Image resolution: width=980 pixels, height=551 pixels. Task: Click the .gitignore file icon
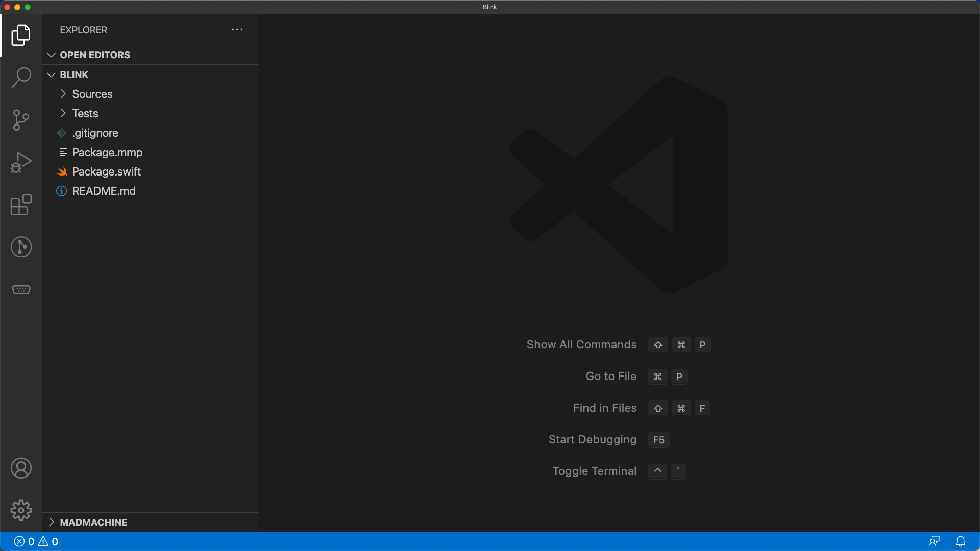61,133
